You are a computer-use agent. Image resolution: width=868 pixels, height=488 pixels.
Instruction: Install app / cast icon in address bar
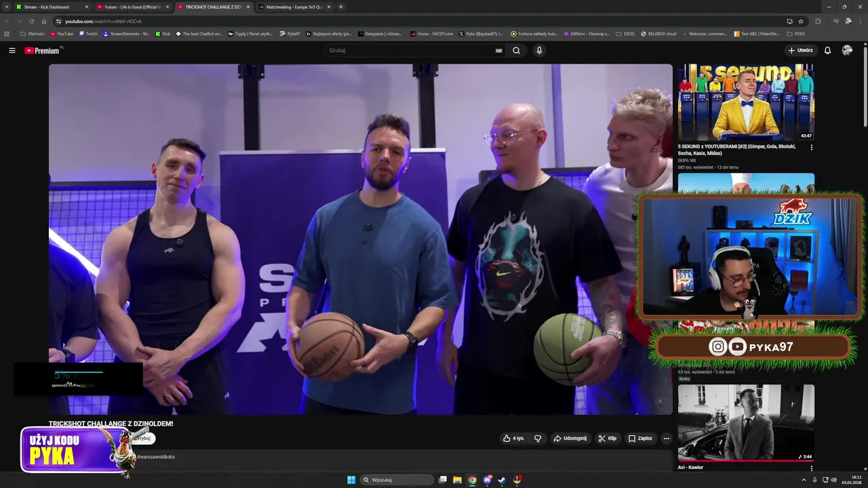pyautogui.click(x=789, y=21)
